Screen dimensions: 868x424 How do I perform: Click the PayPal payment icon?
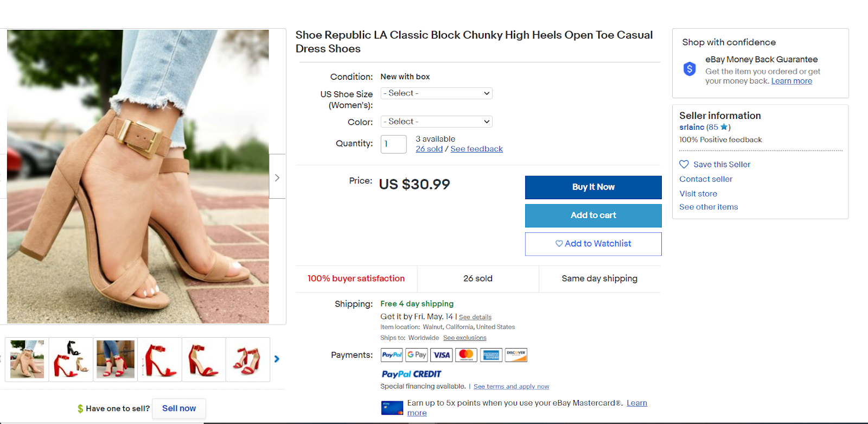pyautogui.click(x=391, y=355)
